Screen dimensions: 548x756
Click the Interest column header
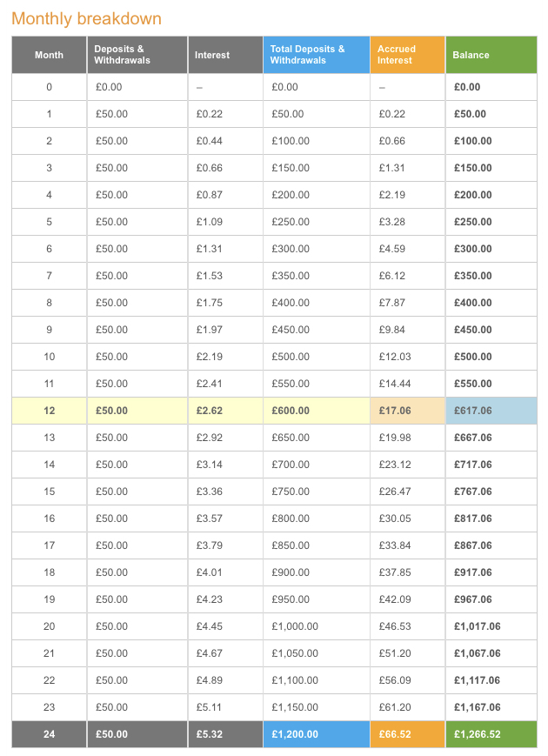click(x=225, y=55)
